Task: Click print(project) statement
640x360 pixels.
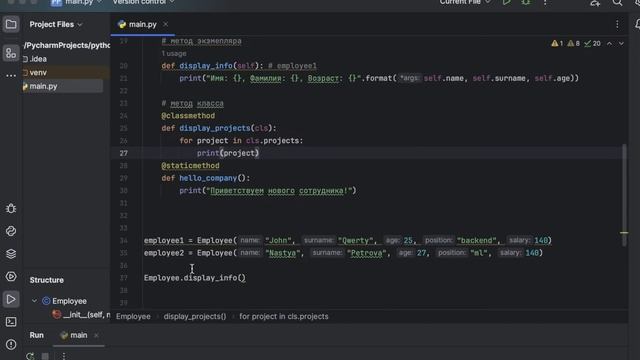Action: click(228, 153)
